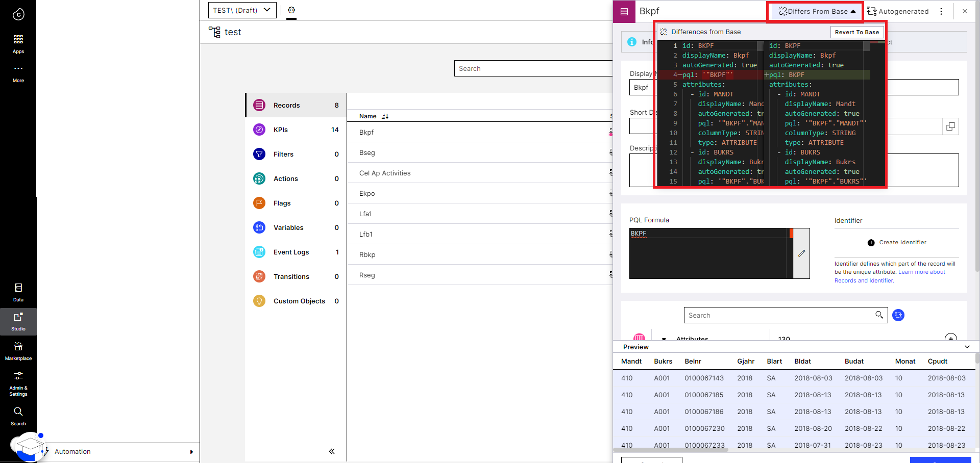This screenshot has height=463, width=980.
Task: Click the Variables icon
Action: pos(259,227)
